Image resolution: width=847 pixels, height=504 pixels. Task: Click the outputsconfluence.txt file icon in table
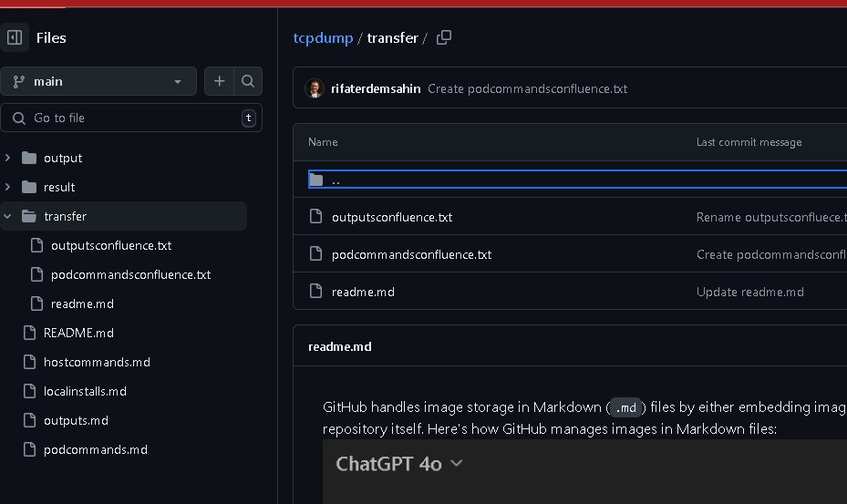click(x=316, y=217)
